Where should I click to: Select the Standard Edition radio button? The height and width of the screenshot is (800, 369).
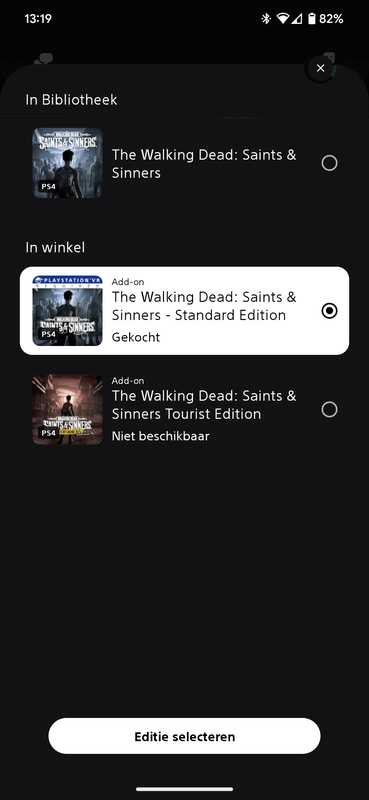pos(329,311)
